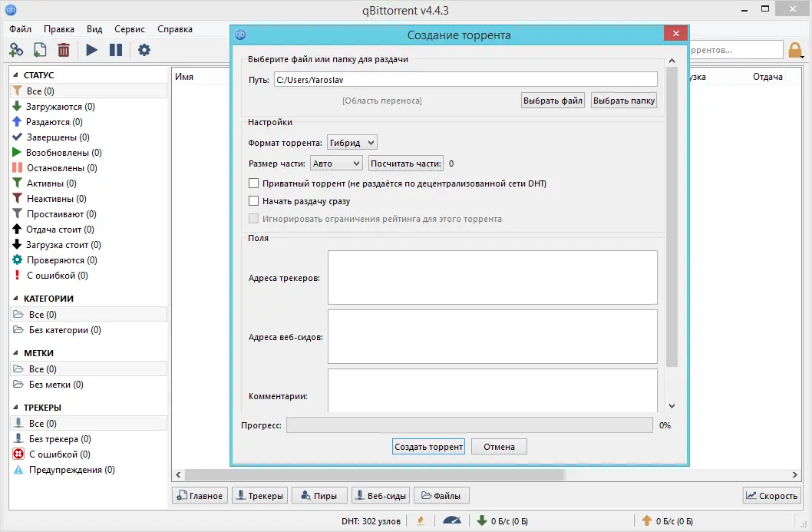Click the Адреса трекеров text area
This screenshot has height=532, width=812.
point(493,278)
